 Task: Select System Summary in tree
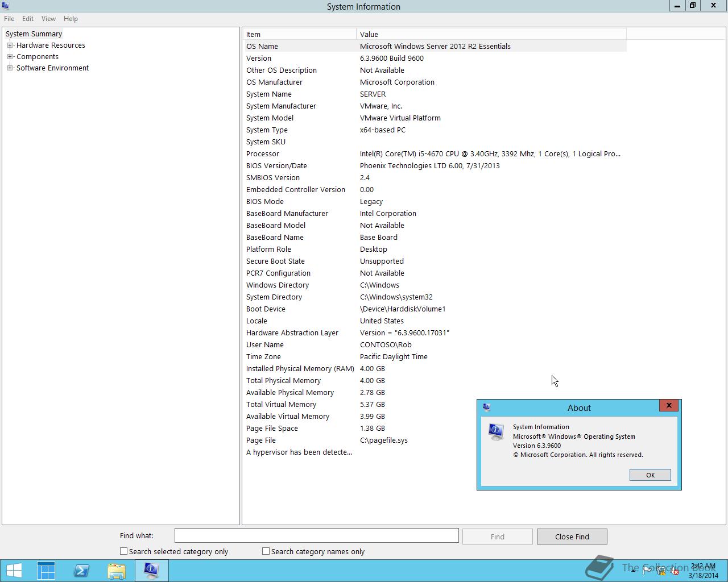[x=34, y=34]
